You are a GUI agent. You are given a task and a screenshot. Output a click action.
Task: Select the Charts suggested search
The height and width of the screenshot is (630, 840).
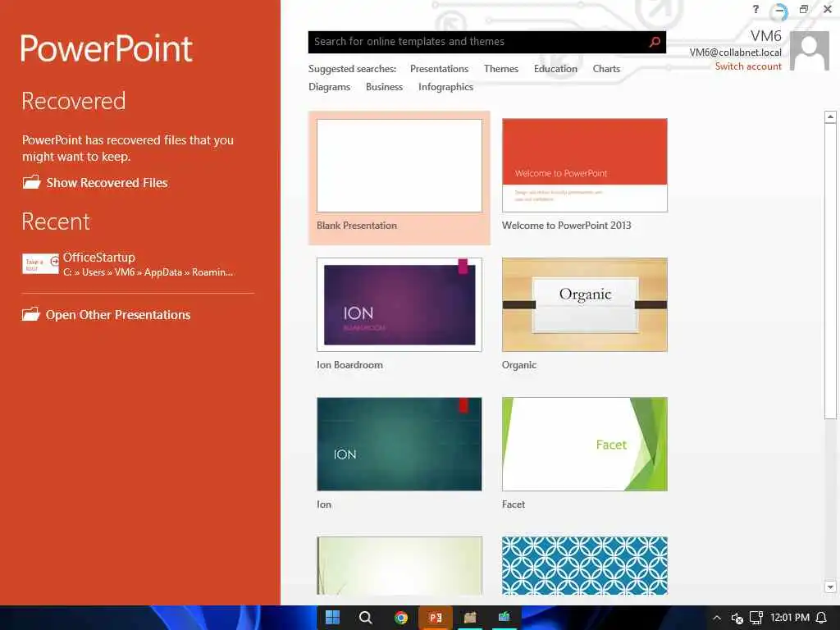tap(606, 69)
